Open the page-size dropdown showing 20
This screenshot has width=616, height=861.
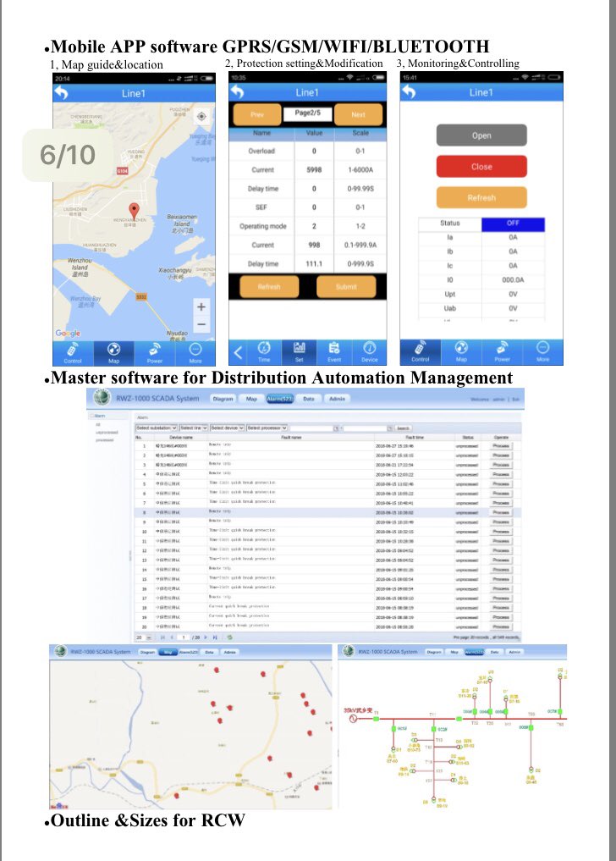(144, 637)
